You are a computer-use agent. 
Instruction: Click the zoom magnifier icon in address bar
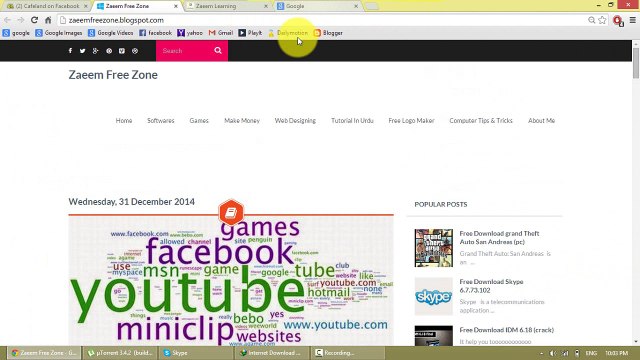click(x=591, y=20)
